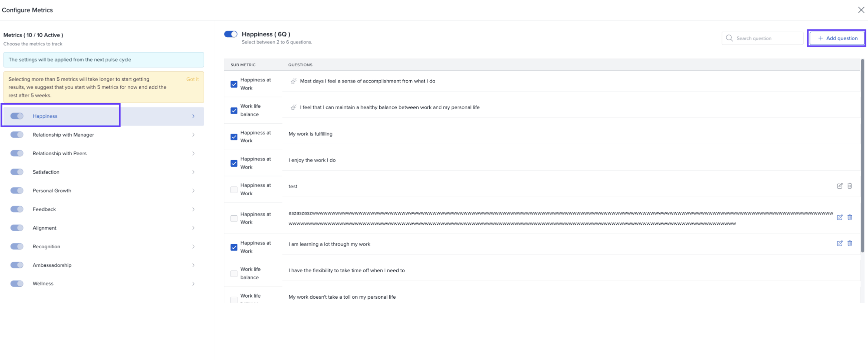Image resolution: width=868 pixels, height=360 pixels.
Task: Click the Add question button
Action: [837, 38]
